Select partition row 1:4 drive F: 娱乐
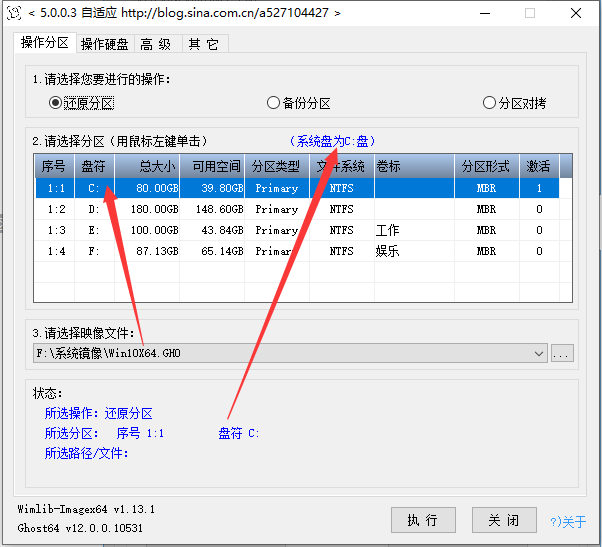The width and height of the screenshot is (602, 547). pyautogui.click(x=300, y=251)
